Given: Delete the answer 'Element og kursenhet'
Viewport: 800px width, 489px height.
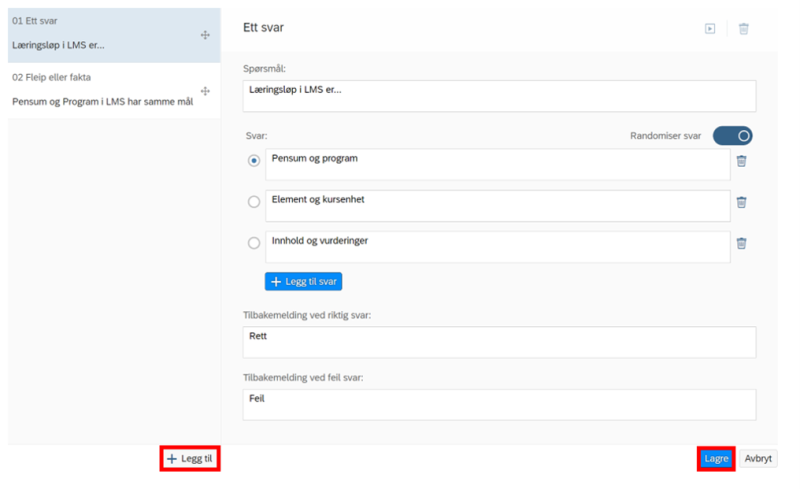Looking at the screenshot, I should click(x=741, y=202).
